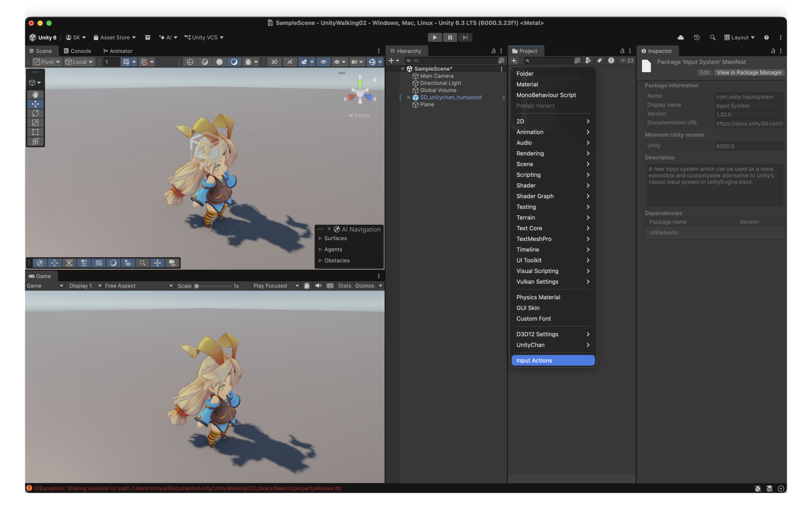Viewport: 812px width, 526px height.
Task: Open the Pivot handle position dropdown
Action: 46,62
